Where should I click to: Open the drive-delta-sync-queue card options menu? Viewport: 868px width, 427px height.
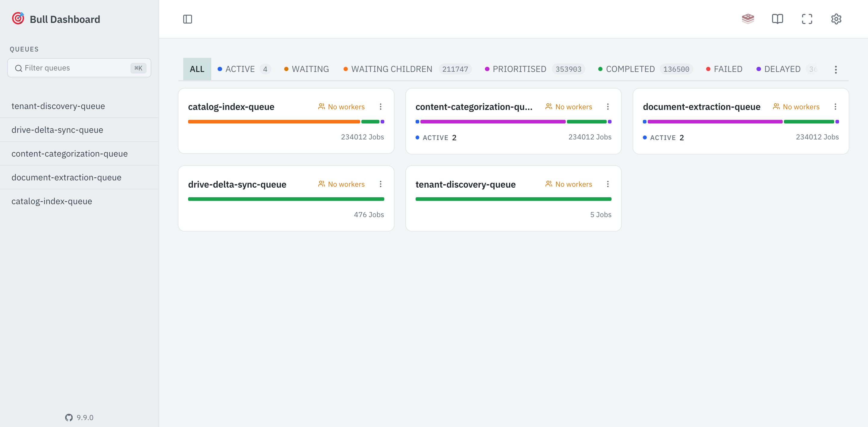tap(380, 184)
